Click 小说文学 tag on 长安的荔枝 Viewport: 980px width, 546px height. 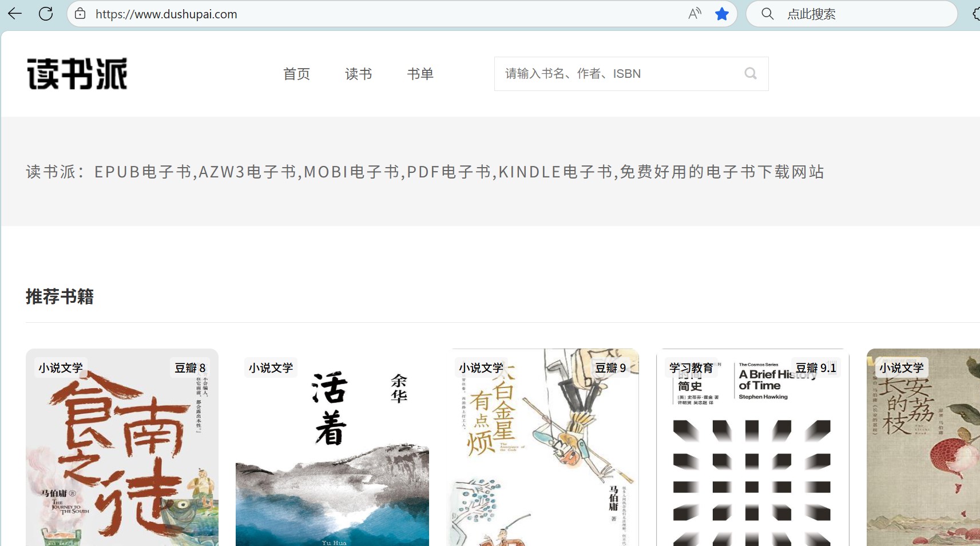click(902, 367)
